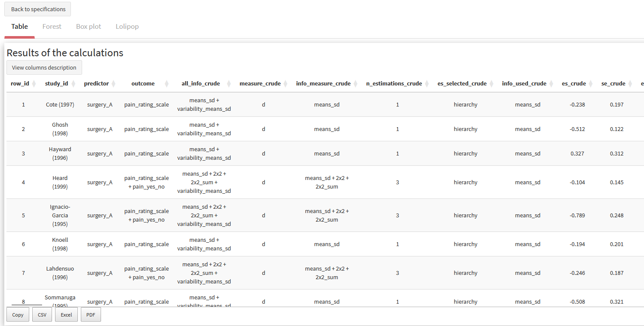Click sort arrows next to study_id header
The image size is (644, 326).
tap(74, 84)
